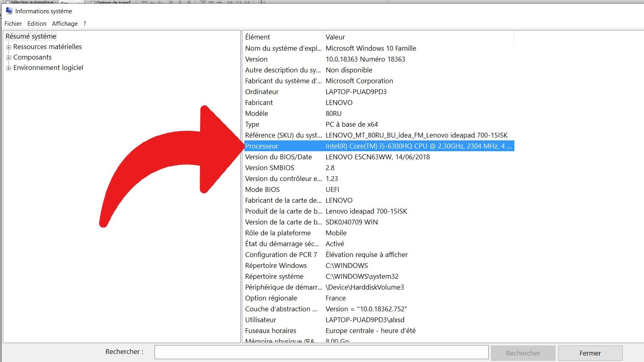The image size is (644, 362).
Task: Select the Option régionale row
Action: [x=378, y=298]
